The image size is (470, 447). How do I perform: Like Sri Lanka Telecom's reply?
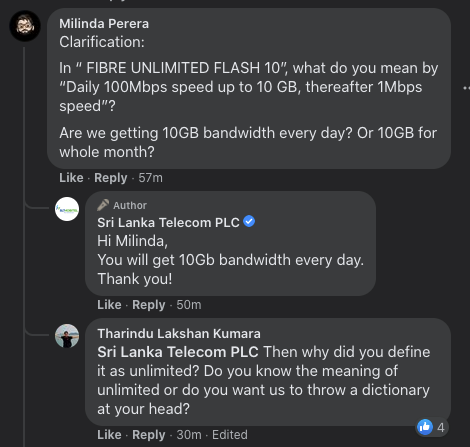tap(109, 305)
